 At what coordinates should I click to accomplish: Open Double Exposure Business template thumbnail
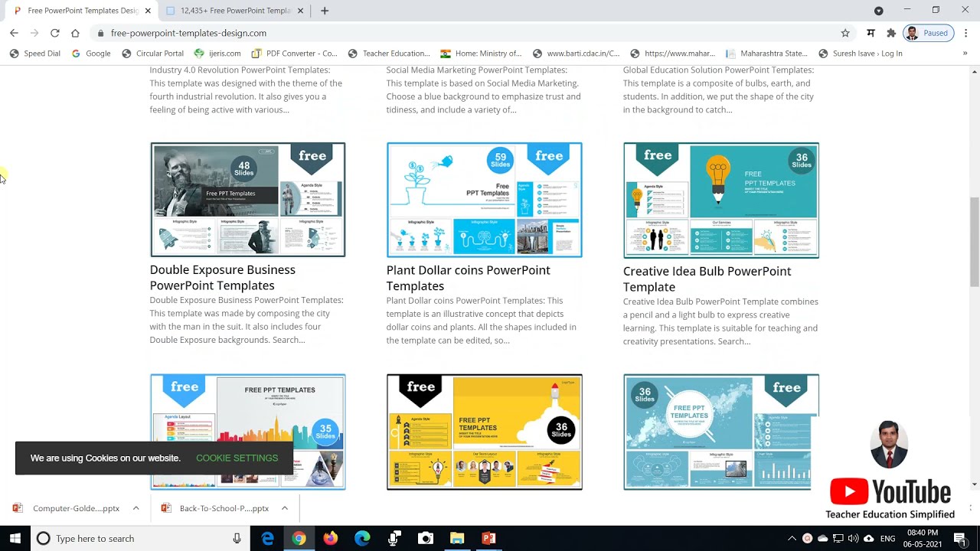(247, 200)
